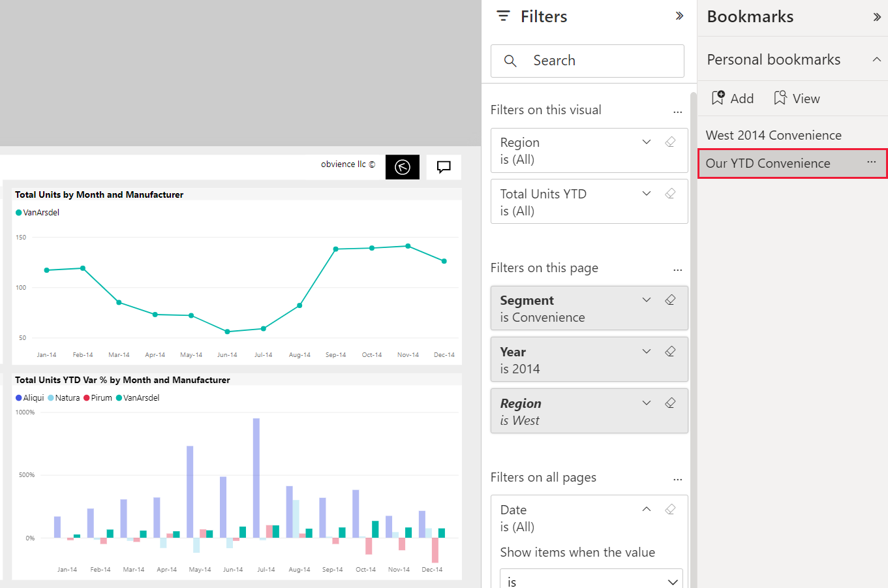Viewport: 888px width, 588px height.
Task: Open more options for Our YTD Convenience bookmark
Action: click(872, 162)
